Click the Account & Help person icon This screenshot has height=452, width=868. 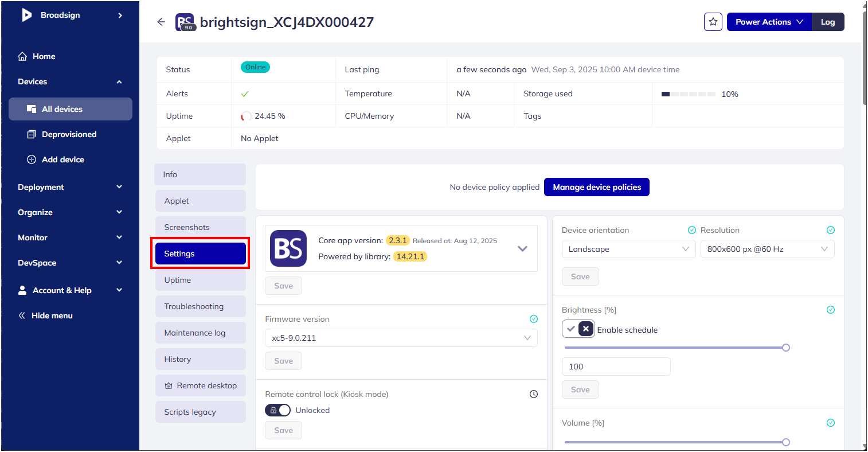[22, 290]
